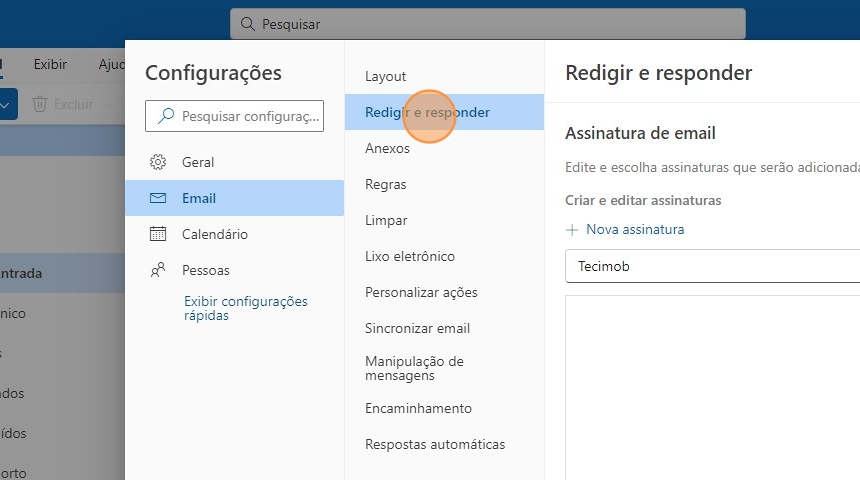The width and height of the screenshot is (860, 480).
Task: Click the people icon beside Pessoas
Action: tap(158, 270)
